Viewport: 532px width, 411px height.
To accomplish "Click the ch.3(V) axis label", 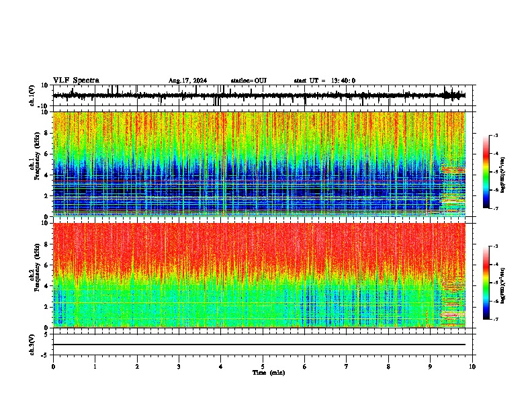I will [x=32, y=345].
